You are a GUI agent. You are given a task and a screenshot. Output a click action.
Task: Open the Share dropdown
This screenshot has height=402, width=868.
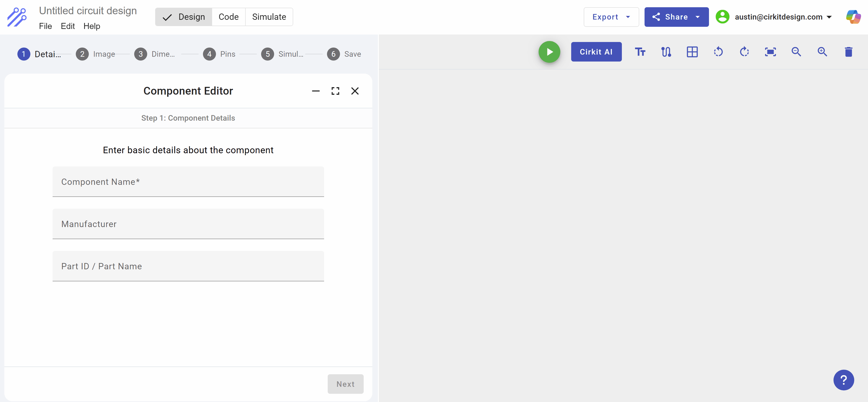(676, 17)
